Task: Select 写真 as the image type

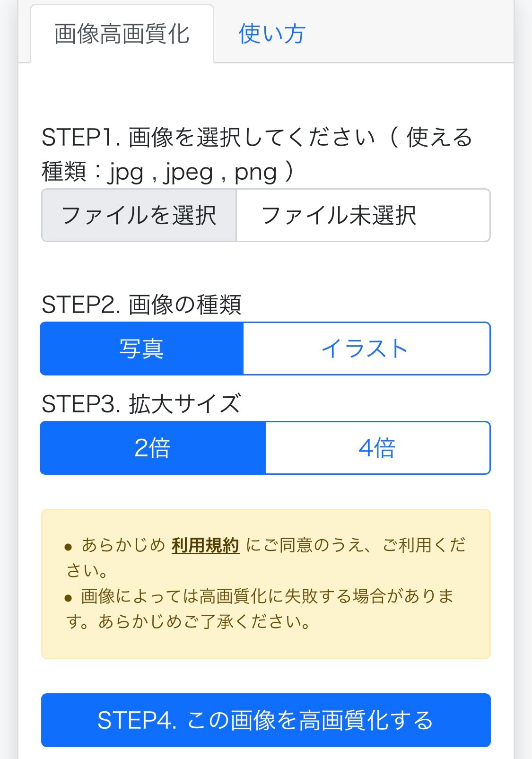Action: coord(142,349)
